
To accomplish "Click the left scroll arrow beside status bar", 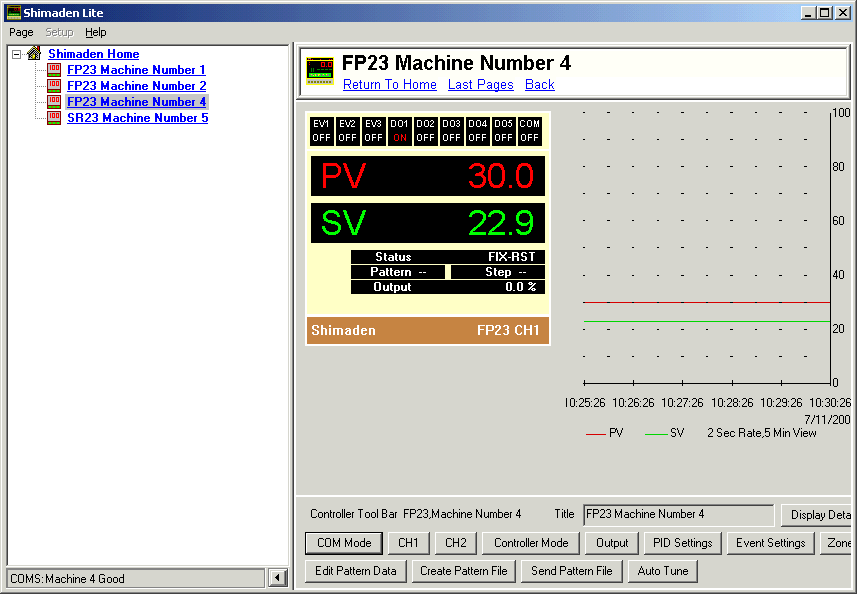I will (x=278, y=578).
